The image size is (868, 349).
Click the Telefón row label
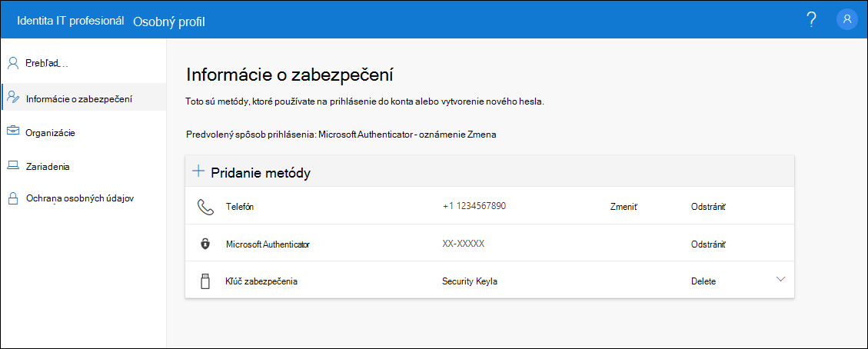(240, 207)
